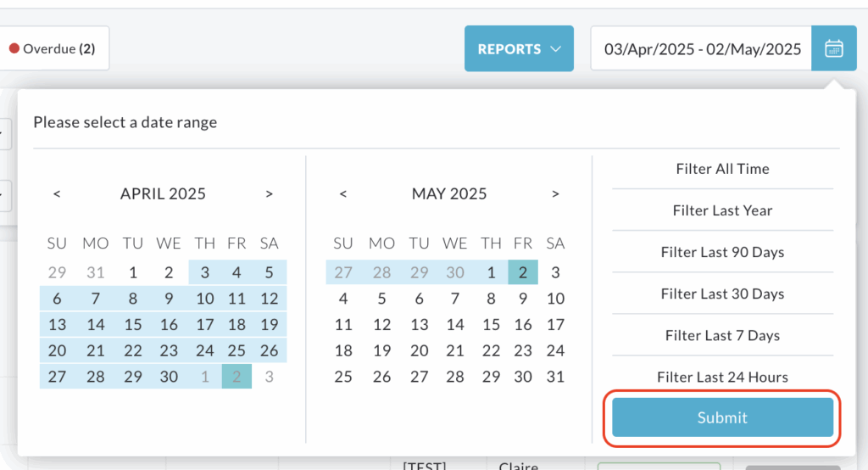Click the Overdue (2) status filter
The height and width of the screenshot is (470, 868).
(x=53, y=48)
